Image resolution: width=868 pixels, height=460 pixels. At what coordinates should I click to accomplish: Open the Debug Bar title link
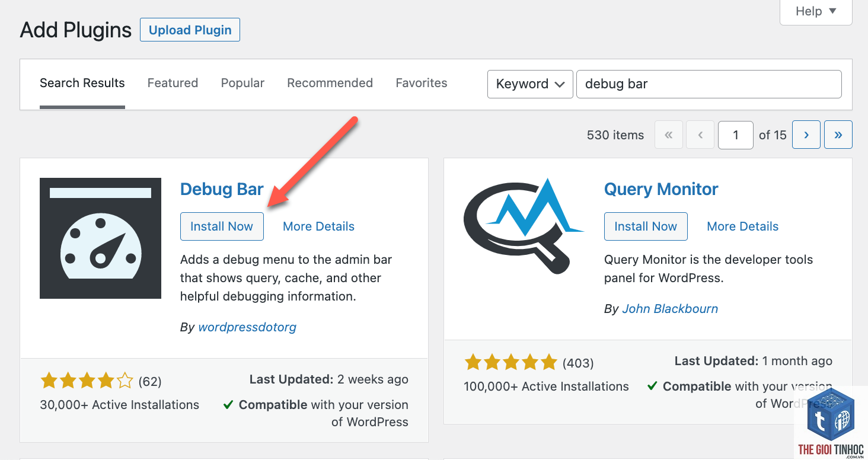[222, 189]
